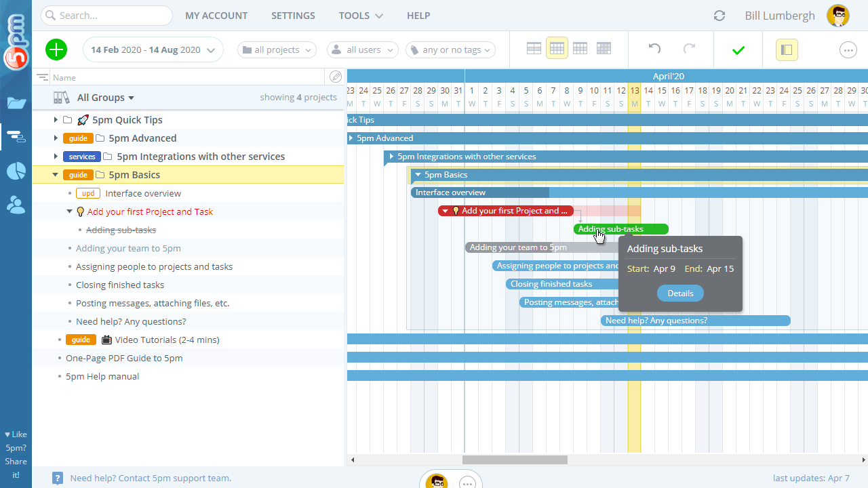Open the folder projects view in sidebar

point(16,102)
